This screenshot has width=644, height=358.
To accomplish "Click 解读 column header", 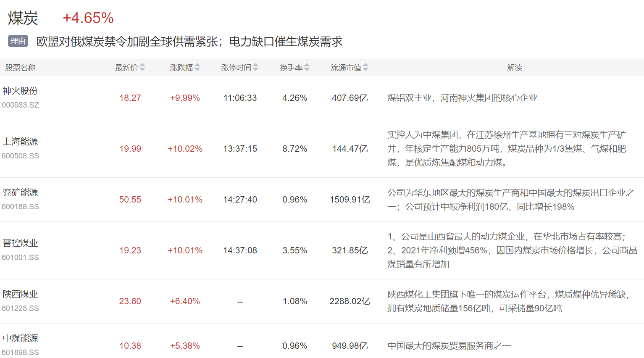I will [x=515, y=68].
